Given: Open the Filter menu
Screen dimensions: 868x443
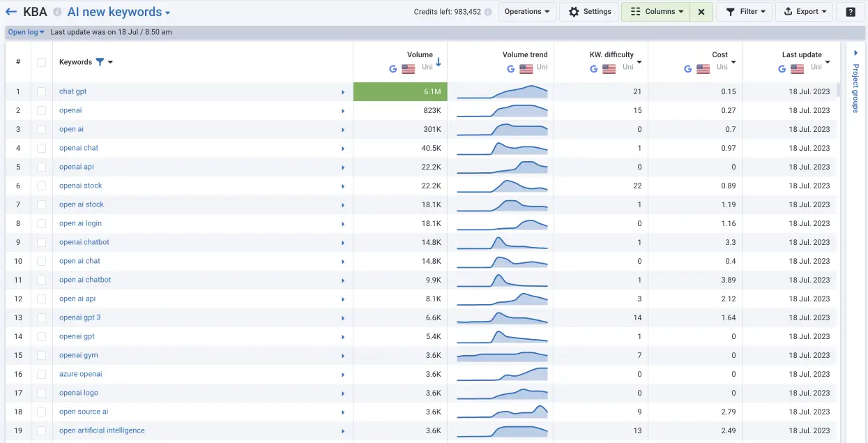Looking at the screenshot, I should click(x=745, y=12).
